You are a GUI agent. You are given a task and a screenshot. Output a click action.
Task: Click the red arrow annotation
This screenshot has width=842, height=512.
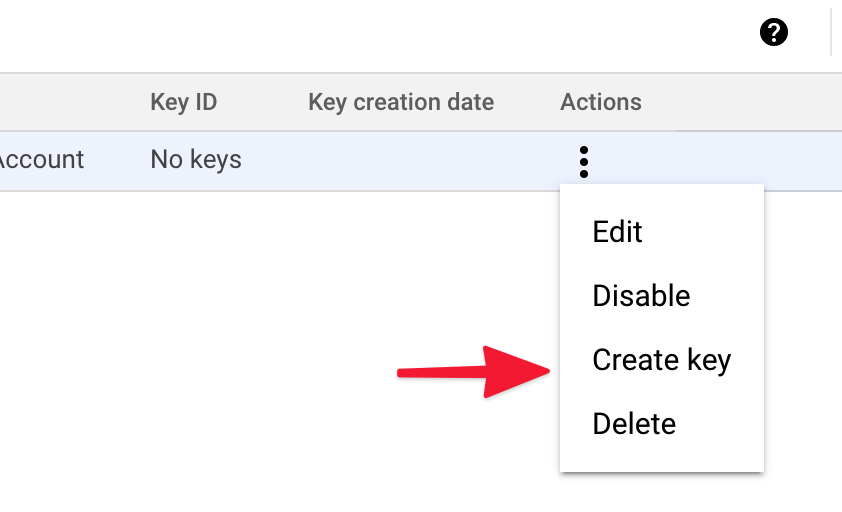(x=472, y=372)
